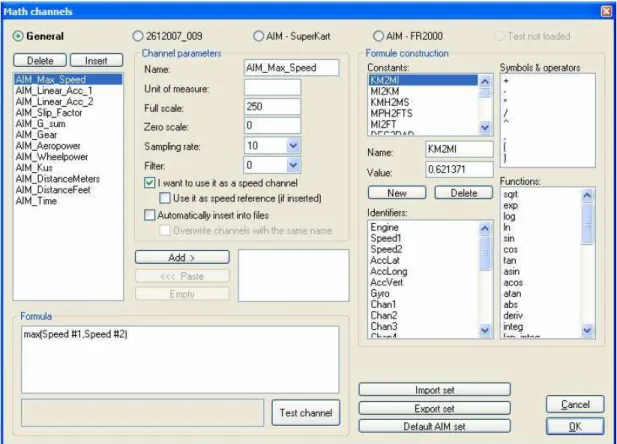617x444 pixels.
Task: Check 'Automatically insert into files'
Action: 150,215
